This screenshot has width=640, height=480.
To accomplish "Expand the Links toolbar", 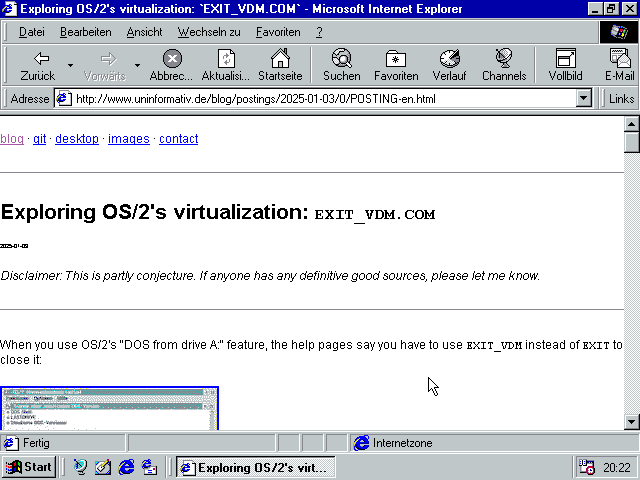I will tap(621, 99).
